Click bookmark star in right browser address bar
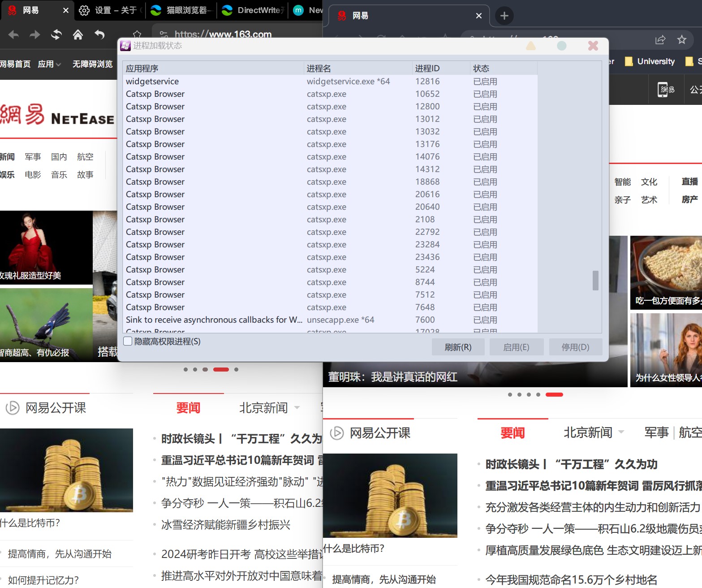This screenshot has height=588, width=702. point(682,40)
